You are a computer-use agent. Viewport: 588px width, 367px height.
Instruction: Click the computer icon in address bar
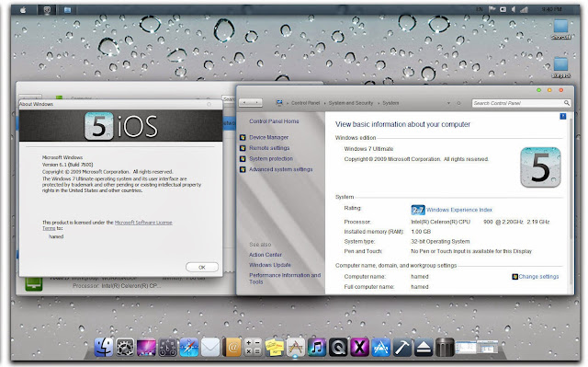coord(279,102)
